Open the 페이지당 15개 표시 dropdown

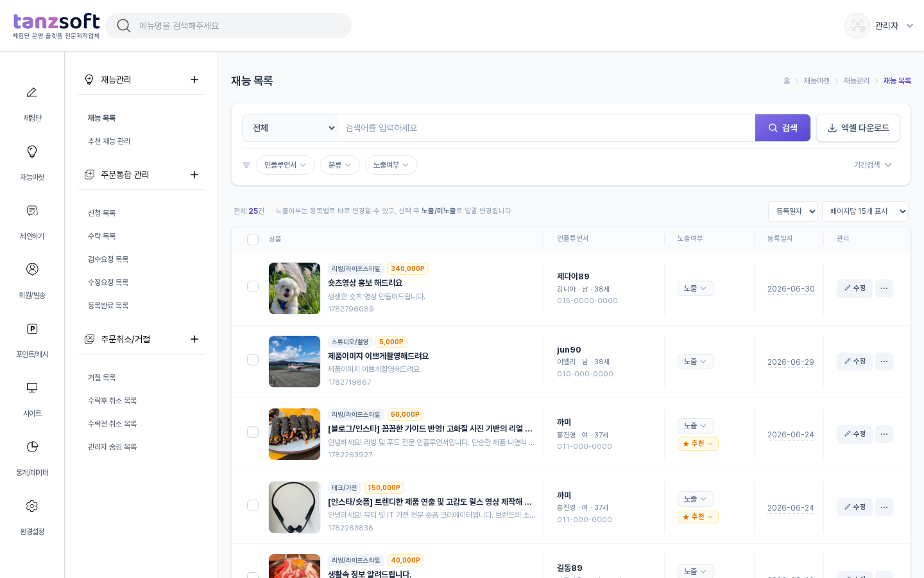click(865, 211)
